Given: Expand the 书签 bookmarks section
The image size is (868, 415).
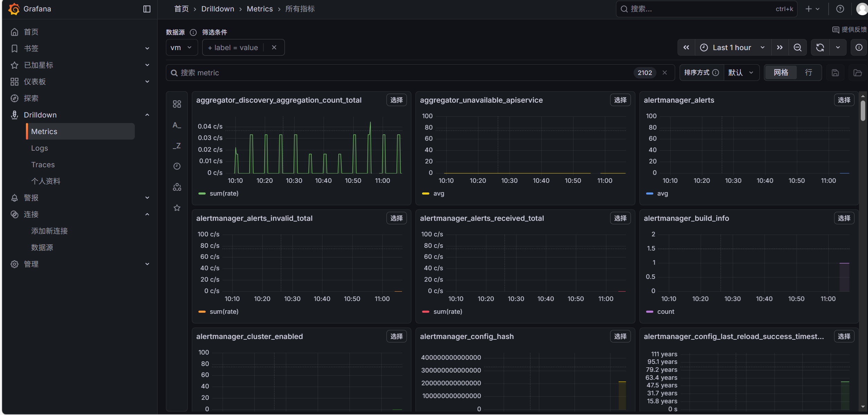Looking at the screenshot, I should pos(147,49).
